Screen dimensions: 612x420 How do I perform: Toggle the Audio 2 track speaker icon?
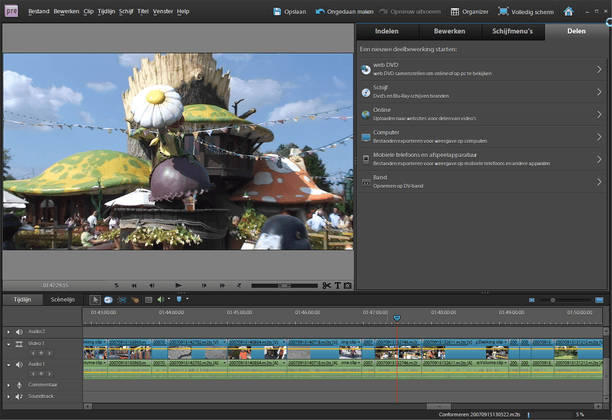(19, 331)
